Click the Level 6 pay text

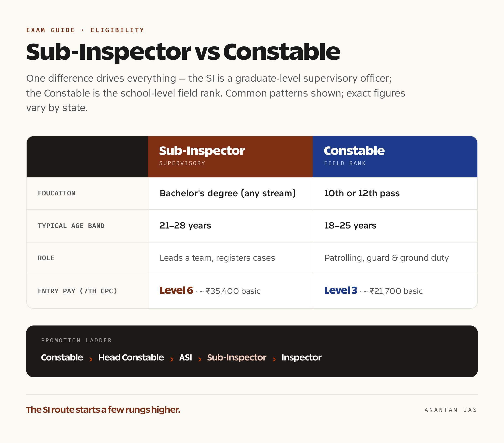tap(176, 291)
